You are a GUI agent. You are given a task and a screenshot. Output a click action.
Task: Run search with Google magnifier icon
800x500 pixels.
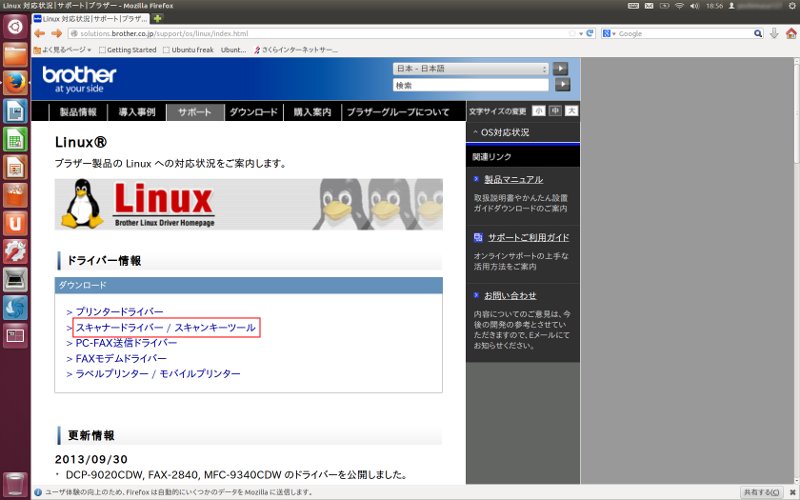coord(758,33)
